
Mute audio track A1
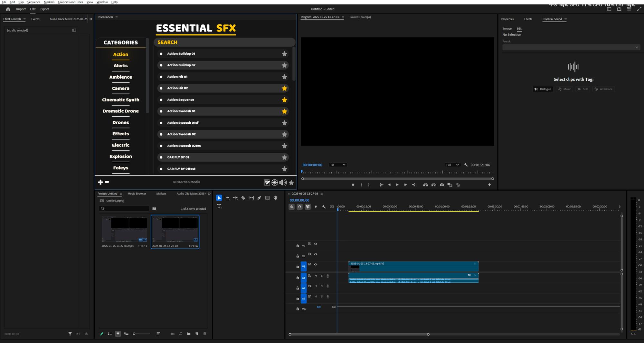(x=316, y=276)
